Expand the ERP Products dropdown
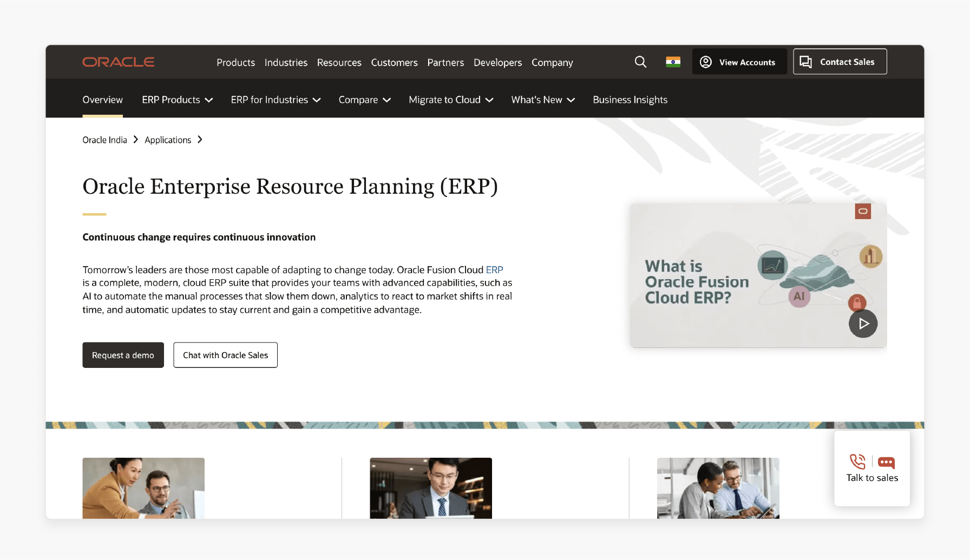This screenshot has width=970, height=560. click(x=177, y=100)
